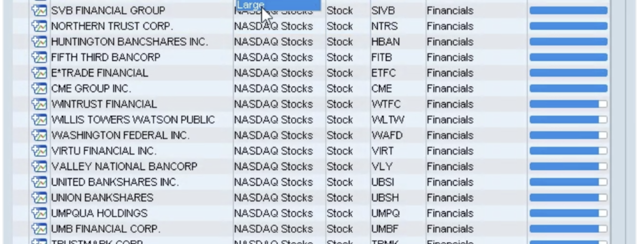Select the UNITED BANKSHARES INC. entry
This screenshot has height=244, width=644.
pos(115,183)
